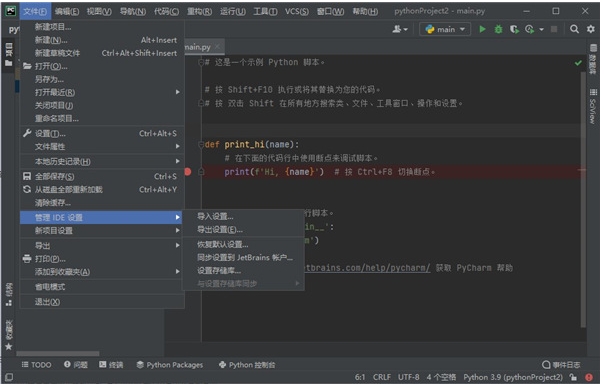Viewport: 604px width, 384px height.
Task: Open the project tool window sidebar icon
Action: click(x=8, y=55)
